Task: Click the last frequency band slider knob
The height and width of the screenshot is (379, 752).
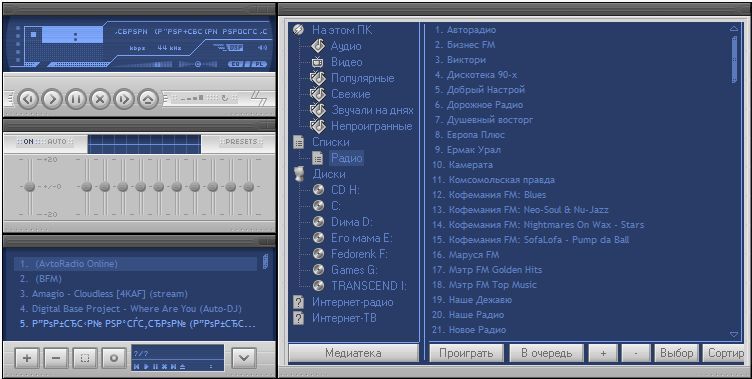Action: pos(248,187)
